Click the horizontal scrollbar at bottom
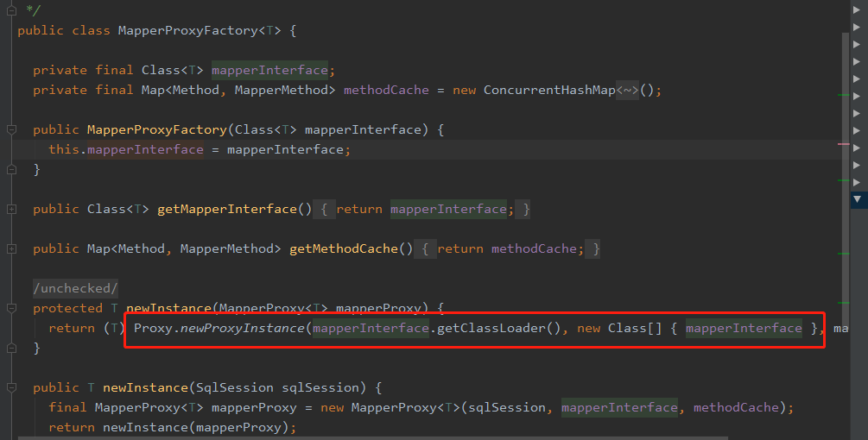The height and width of the screenshot is (440, 868). 374,437
